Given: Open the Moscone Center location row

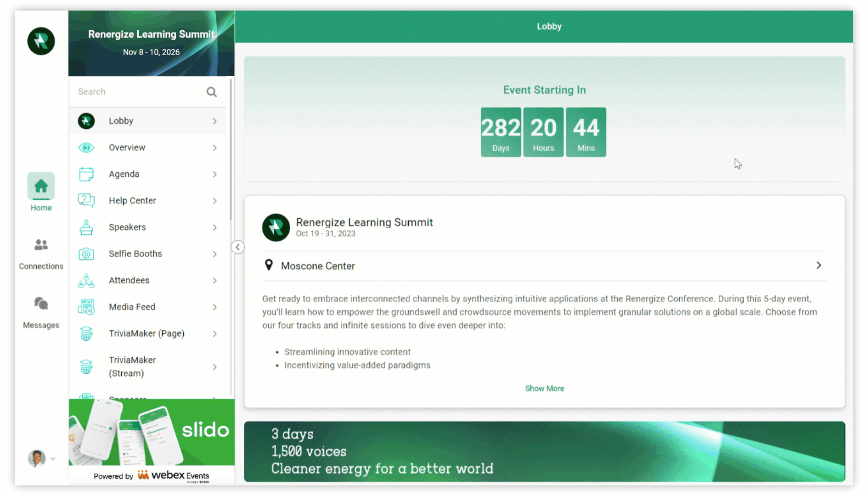Looking at the screenshot, I should (x=544, y=266).
